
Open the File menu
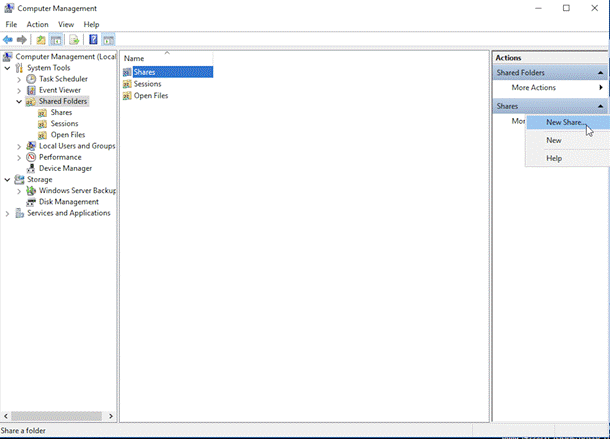[x=11, y=25]
